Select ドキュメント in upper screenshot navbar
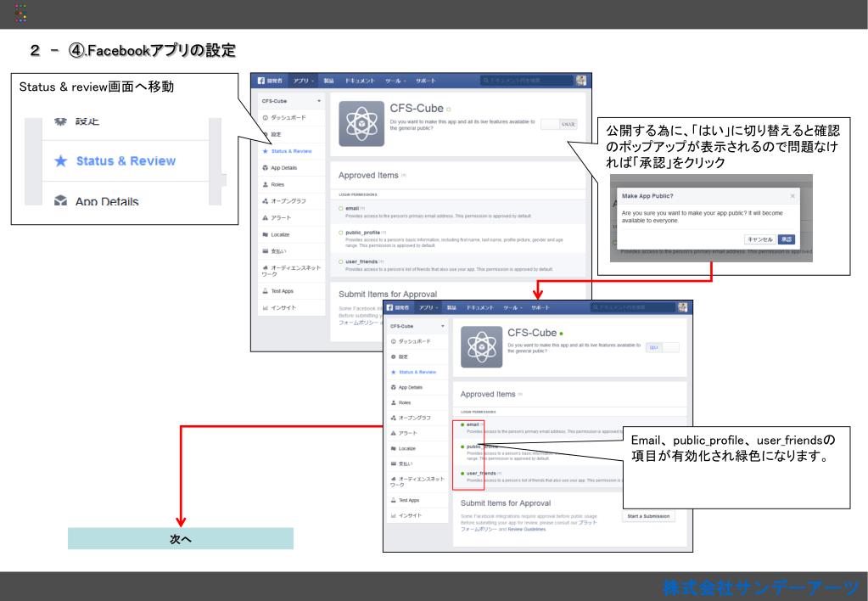This screenshot has height=601, width=868. (360, 81)
